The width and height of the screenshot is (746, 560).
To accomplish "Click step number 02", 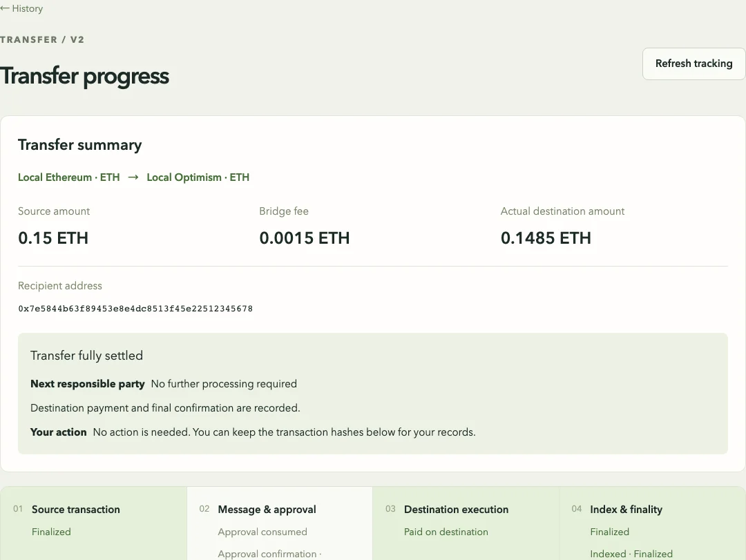I will [204, 509].
